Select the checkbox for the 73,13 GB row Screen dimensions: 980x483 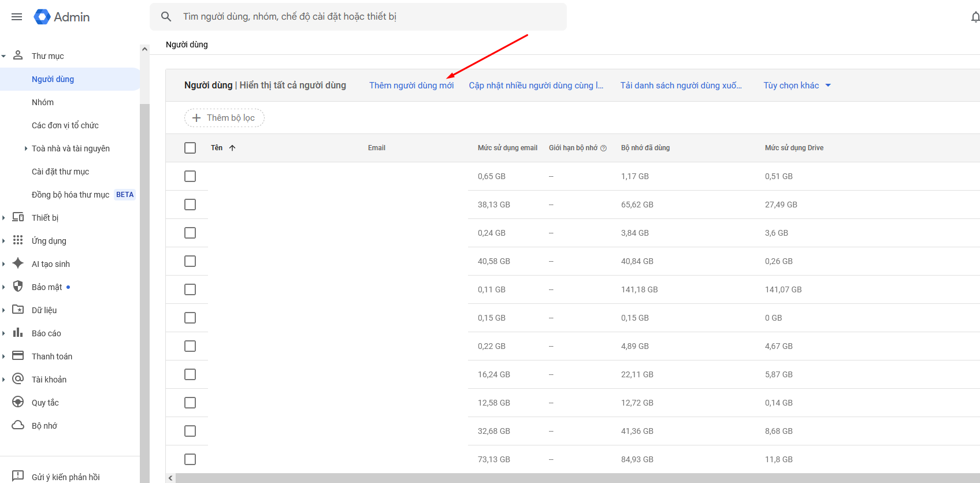pos(190,459)
